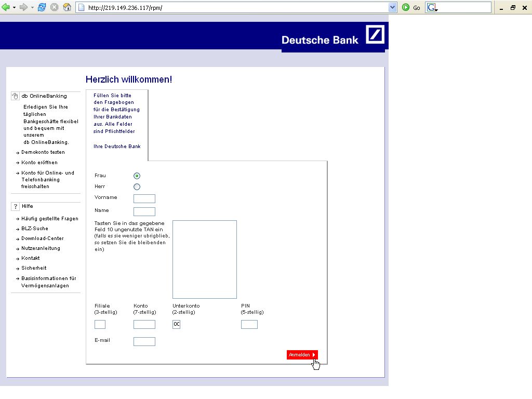The height and width of the screenshot is (399, 532).
Task: Click the red Anmelden button
Action: click(x=302, y=354)
